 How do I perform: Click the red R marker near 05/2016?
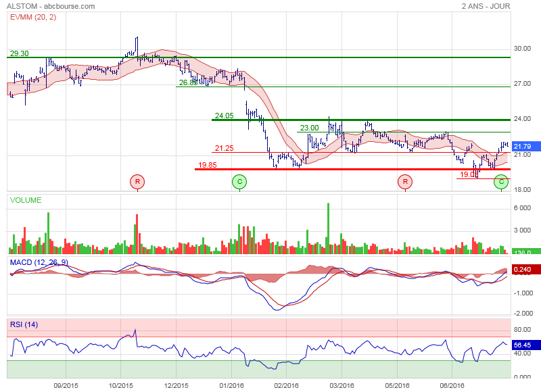[405, 182]
